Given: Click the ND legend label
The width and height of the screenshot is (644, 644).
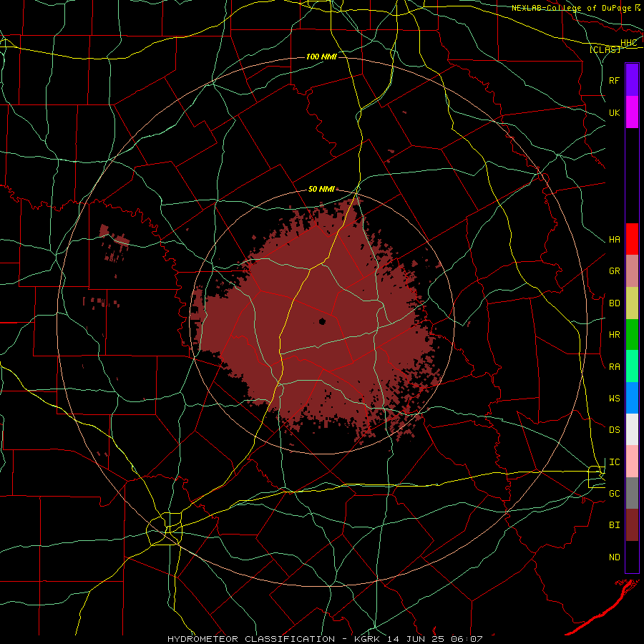Looking at the screenshot, I should click(614, 557).
